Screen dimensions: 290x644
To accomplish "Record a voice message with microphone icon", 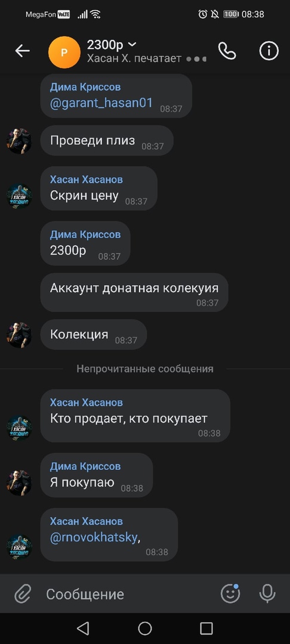I will [x=267, y=593].
